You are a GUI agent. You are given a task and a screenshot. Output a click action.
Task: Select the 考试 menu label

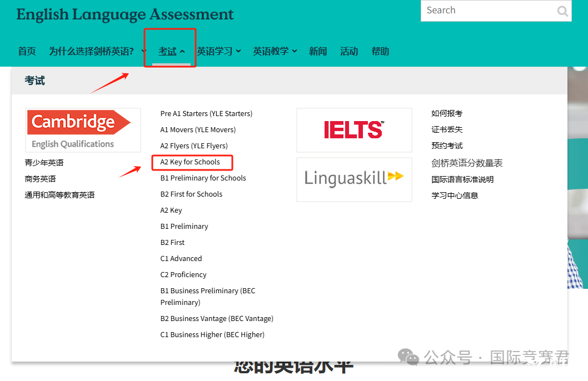click(167, 51)
